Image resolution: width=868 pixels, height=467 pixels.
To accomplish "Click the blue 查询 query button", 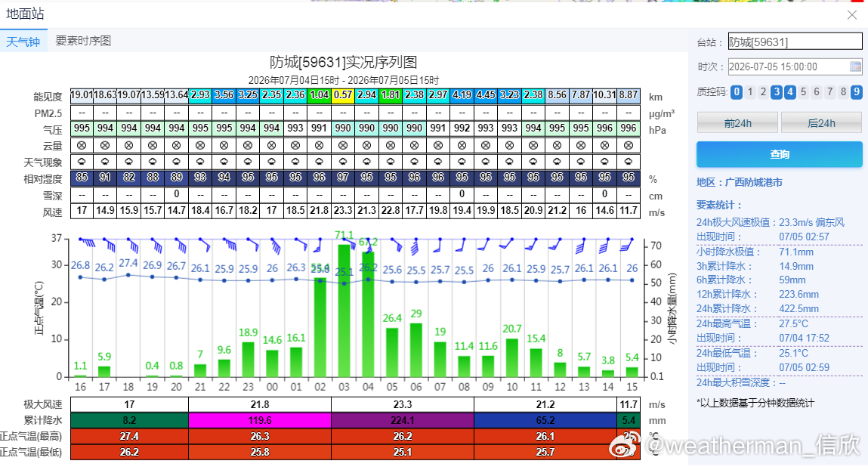I will (780, 154).
